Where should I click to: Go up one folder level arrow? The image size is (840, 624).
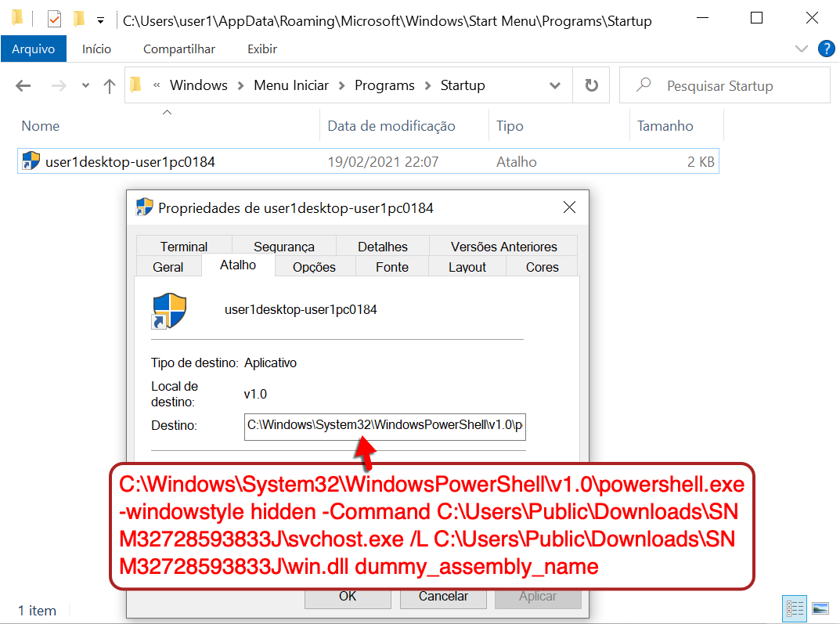[110, 85]
